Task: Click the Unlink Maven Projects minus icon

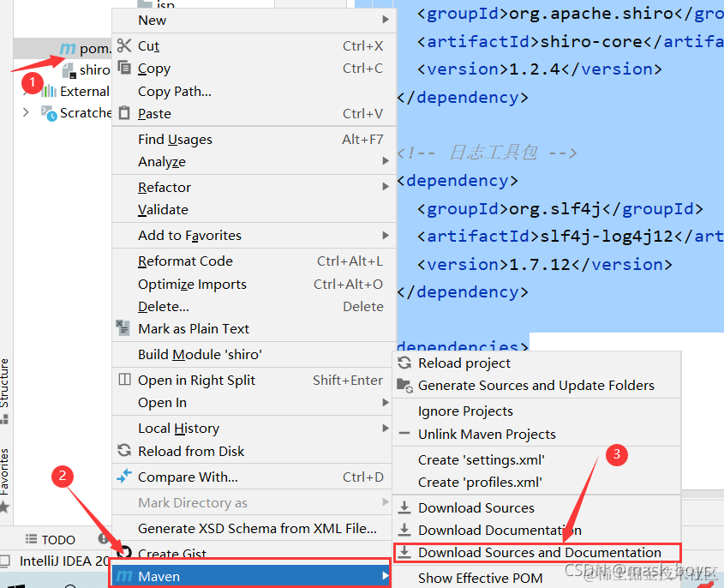Action: 404,433
